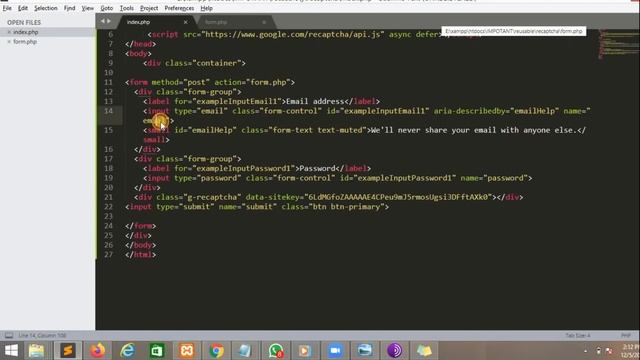Go to next tab with right arrow
This screenshot has width=640, height=360.
click(x=109, y=21)
